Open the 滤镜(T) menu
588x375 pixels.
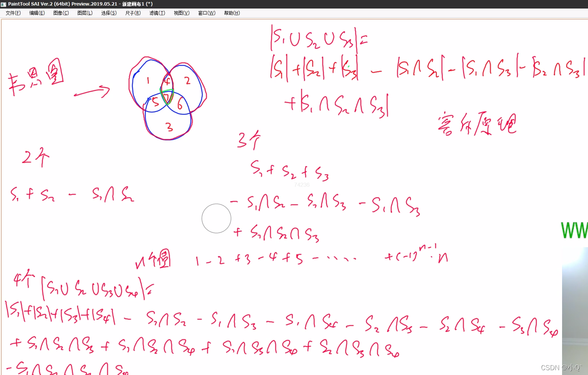157,13
